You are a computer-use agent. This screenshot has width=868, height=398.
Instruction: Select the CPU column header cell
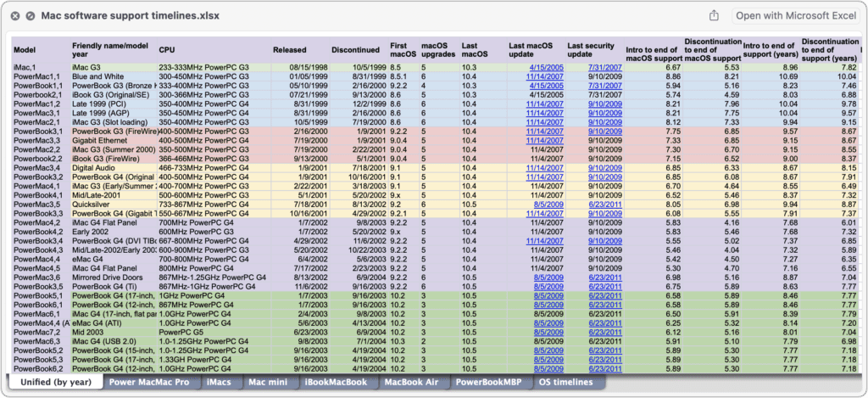[167, 49]
